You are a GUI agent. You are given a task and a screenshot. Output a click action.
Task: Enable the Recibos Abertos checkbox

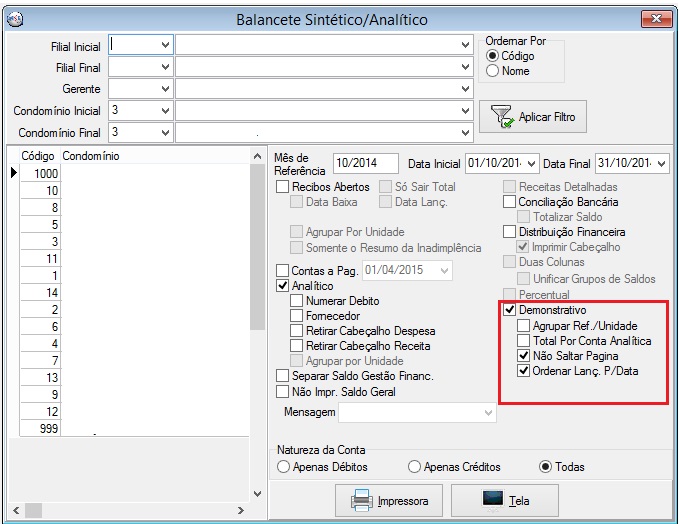[283, 187]
